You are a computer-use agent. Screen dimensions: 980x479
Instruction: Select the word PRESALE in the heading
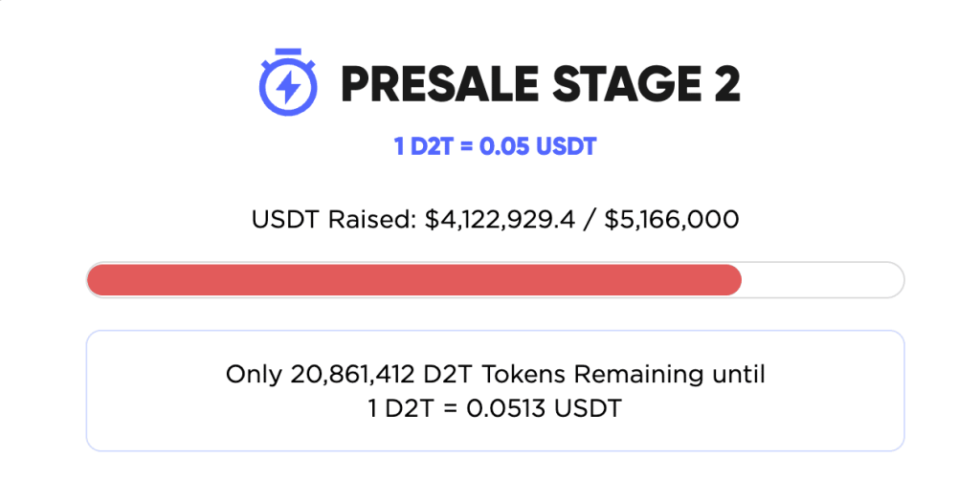coord(429,85)
